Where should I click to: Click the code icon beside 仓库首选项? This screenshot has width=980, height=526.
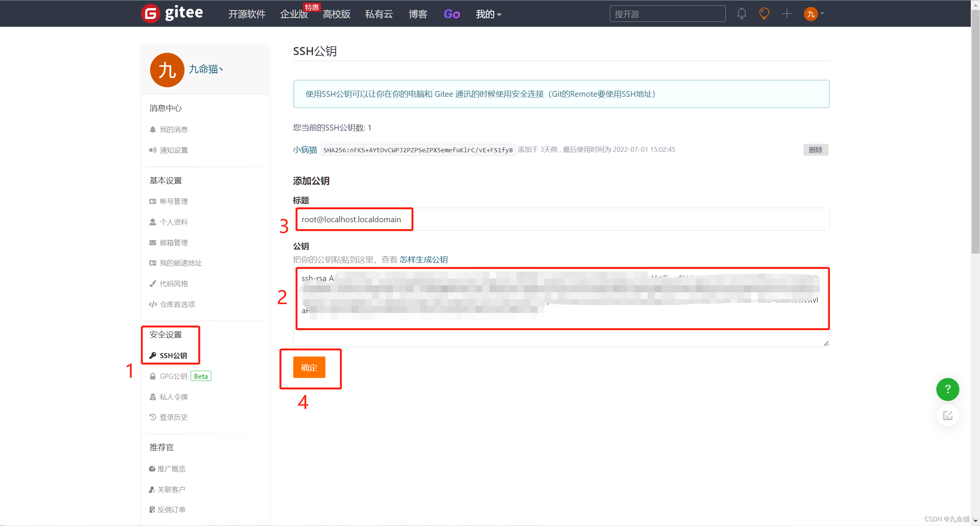153,304
